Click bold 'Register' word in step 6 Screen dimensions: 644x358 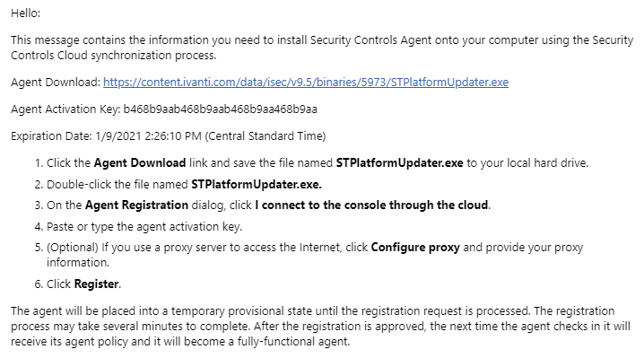click(97, 284)
